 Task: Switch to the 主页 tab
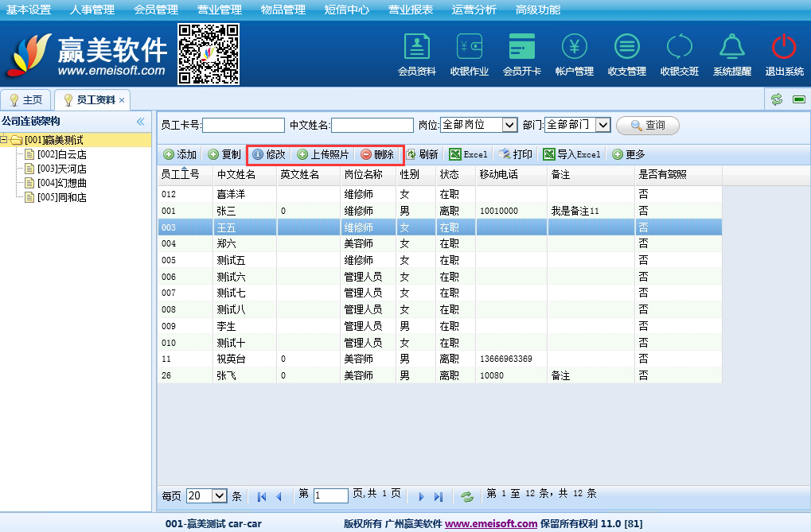(25, 100)
